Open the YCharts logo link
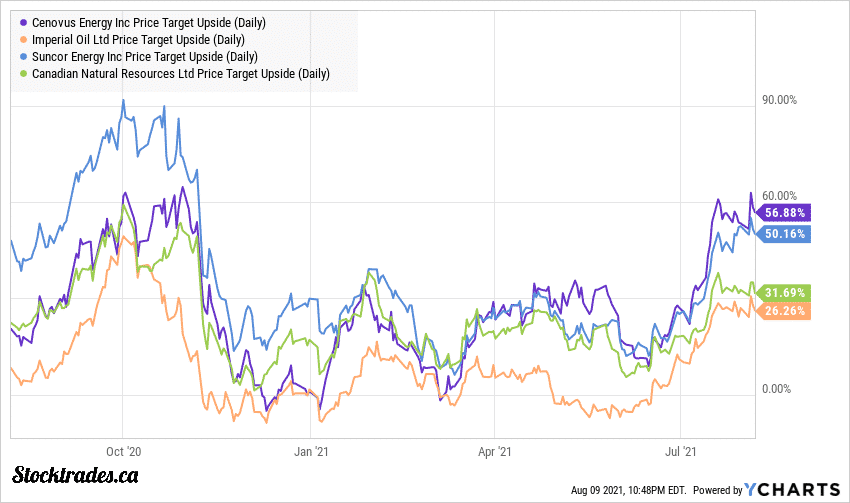The height and width of the screenshot is (503, 850). (792, 489)
